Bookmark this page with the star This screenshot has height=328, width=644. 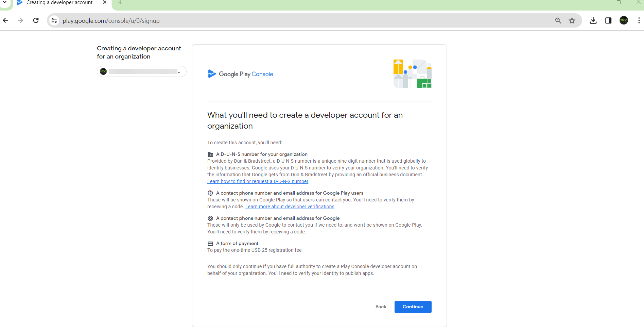572,20
